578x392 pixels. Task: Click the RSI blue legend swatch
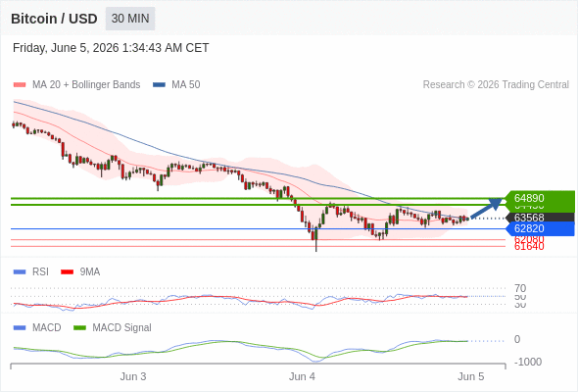coord(20,272)
